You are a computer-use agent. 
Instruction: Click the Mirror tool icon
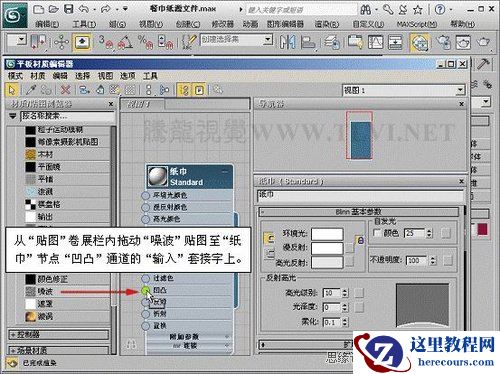point(288,42)
